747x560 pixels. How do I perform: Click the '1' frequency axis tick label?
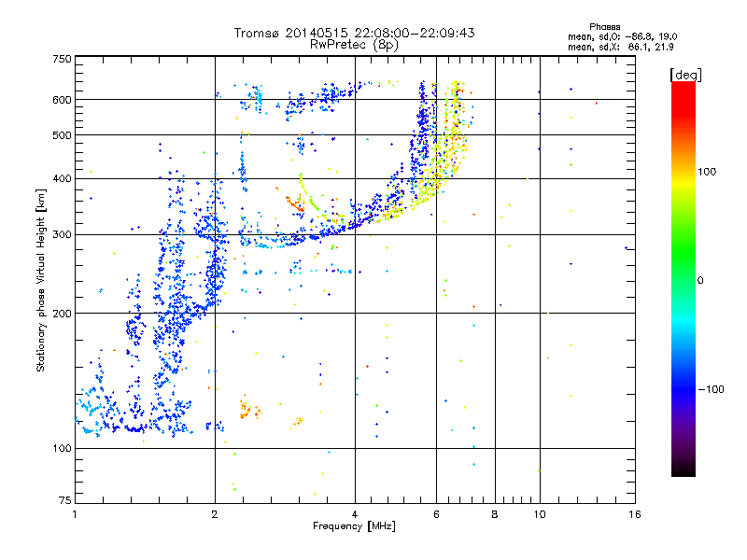coord(75,514)
